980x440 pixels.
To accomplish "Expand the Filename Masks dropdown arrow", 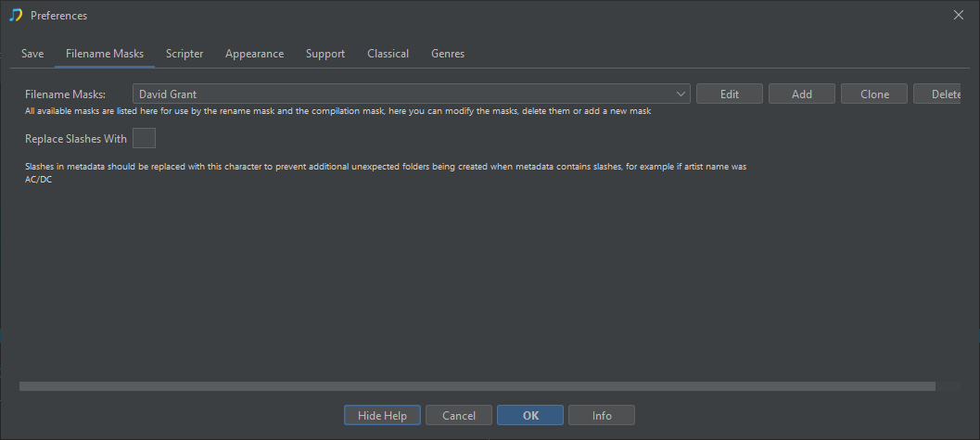I will [681, 94].
